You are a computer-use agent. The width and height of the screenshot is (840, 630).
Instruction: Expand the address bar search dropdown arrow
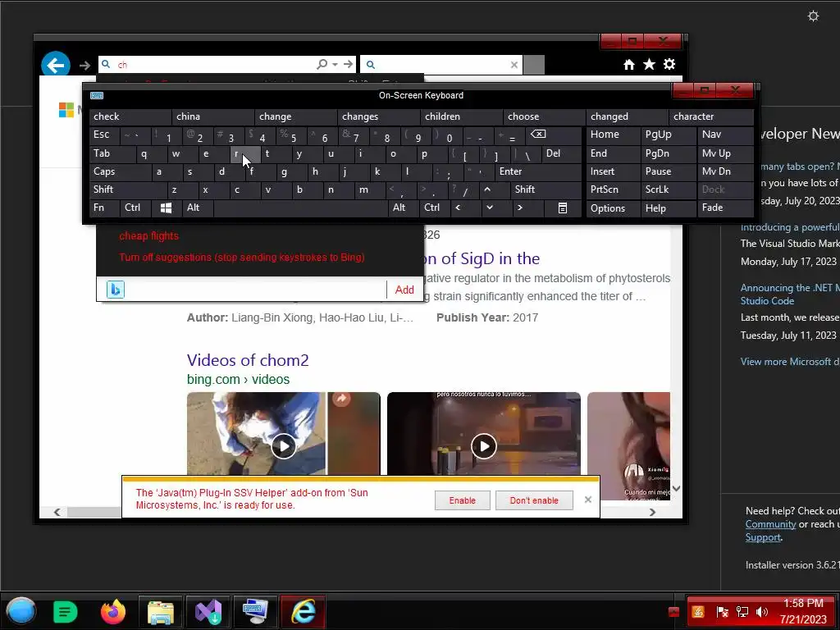pos(335,64)
